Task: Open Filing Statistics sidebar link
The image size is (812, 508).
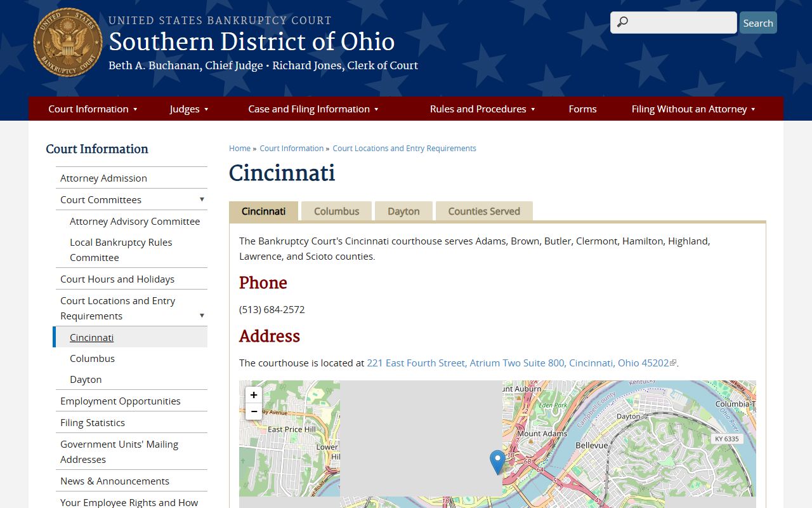Action: click(93, 422)
